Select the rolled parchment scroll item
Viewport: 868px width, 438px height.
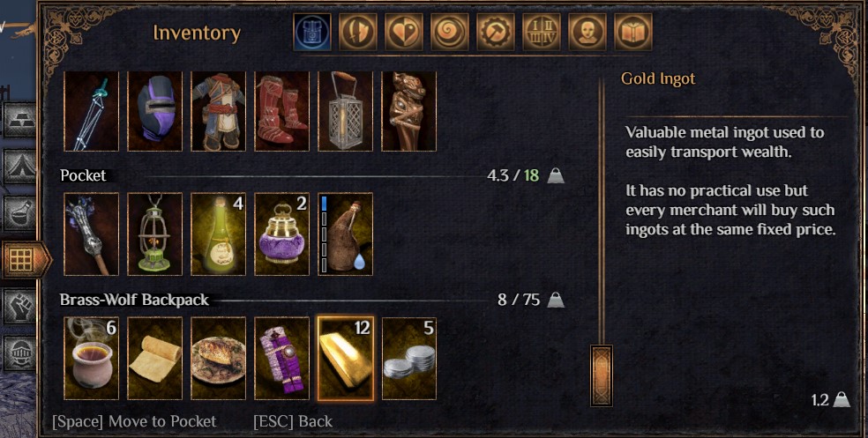click(154, 359)
